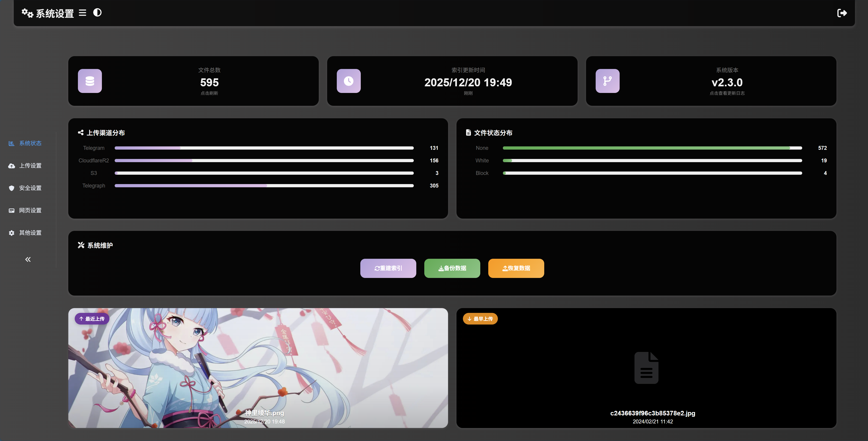Click the branch icon on 系统版本 card
The image size is (868, 441).
point(608,81)
